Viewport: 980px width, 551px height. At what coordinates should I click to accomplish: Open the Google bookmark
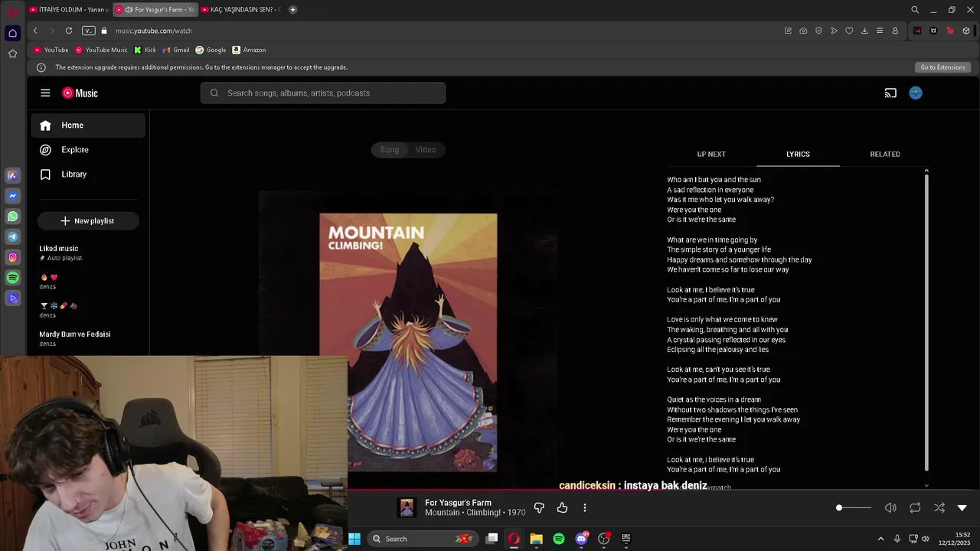pos(211,50)
